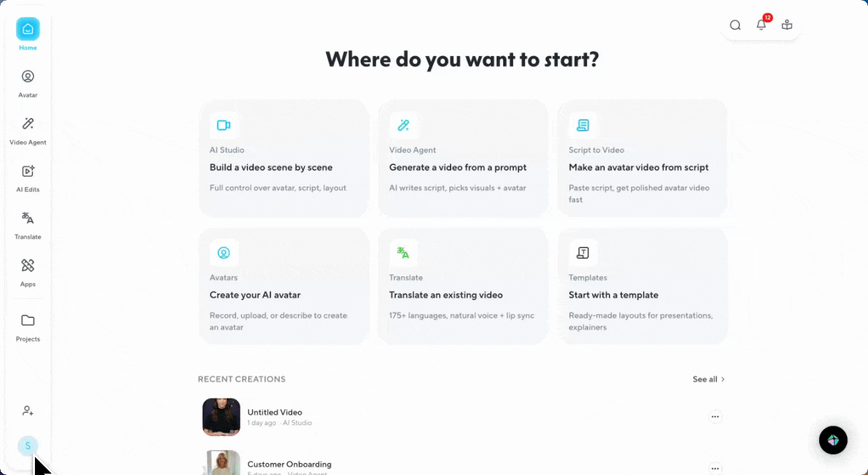Open Customer Onboarding more options menu
This screenshot has width=868, height=475.
[715, 468]
